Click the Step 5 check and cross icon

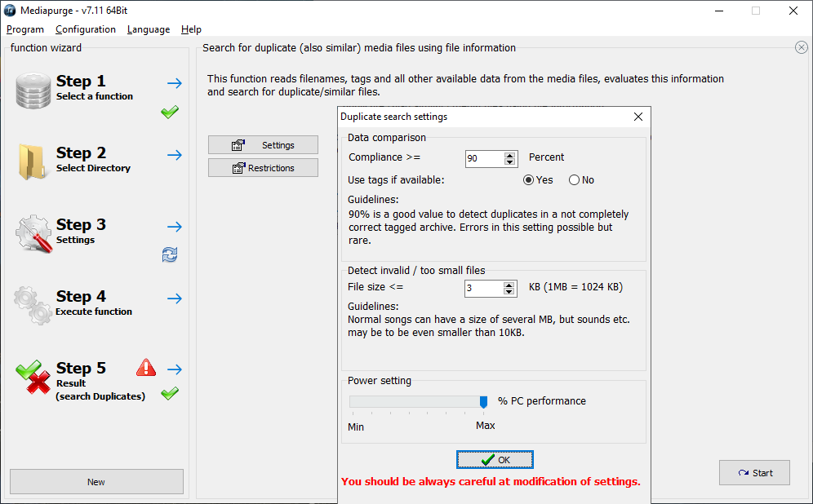click(x=33, y=377)
